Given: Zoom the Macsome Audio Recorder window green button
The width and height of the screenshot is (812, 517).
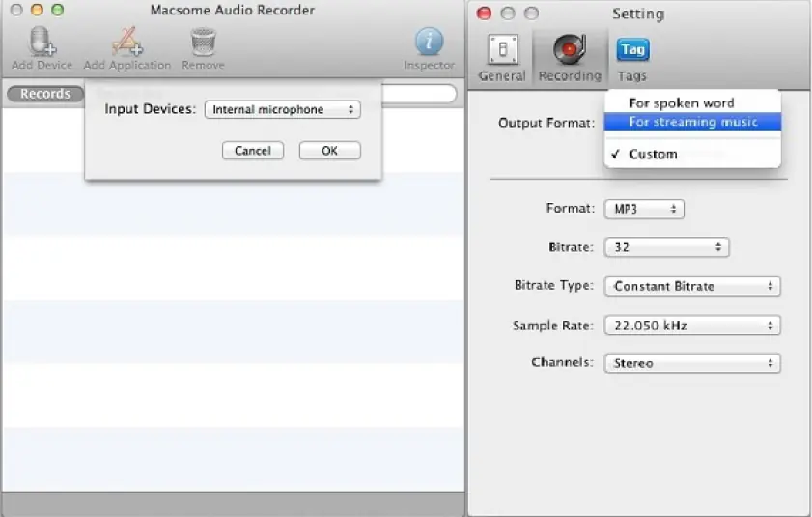Looking at the screenshot, I should pos(58,10).
